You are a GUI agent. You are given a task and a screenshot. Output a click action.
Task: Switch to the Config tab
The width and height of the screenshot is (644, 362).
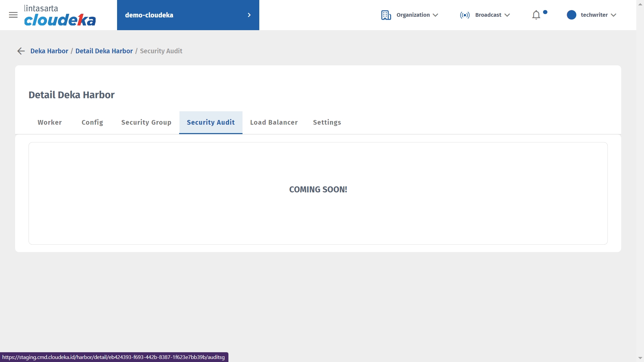point(92,122)
